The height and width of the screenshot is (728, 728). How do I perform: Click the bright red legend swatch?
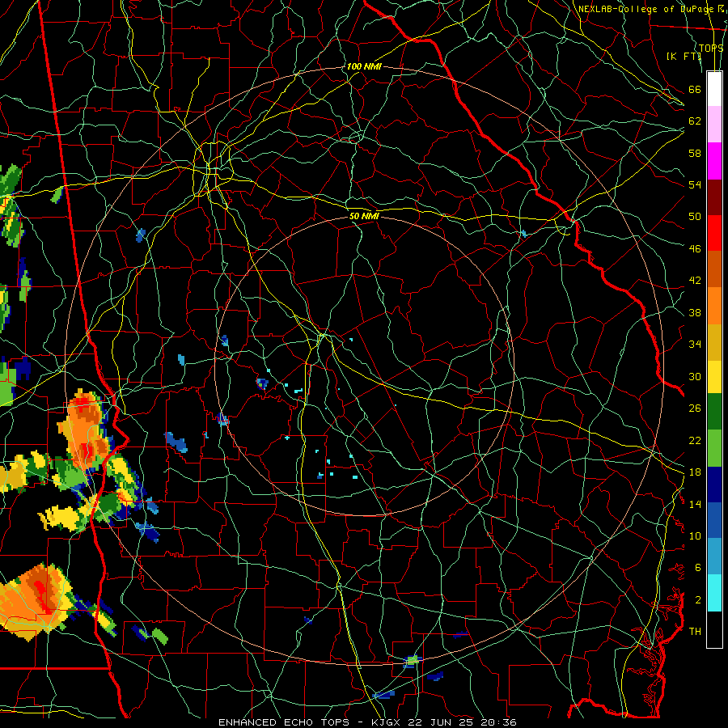[x=714, y=233]
